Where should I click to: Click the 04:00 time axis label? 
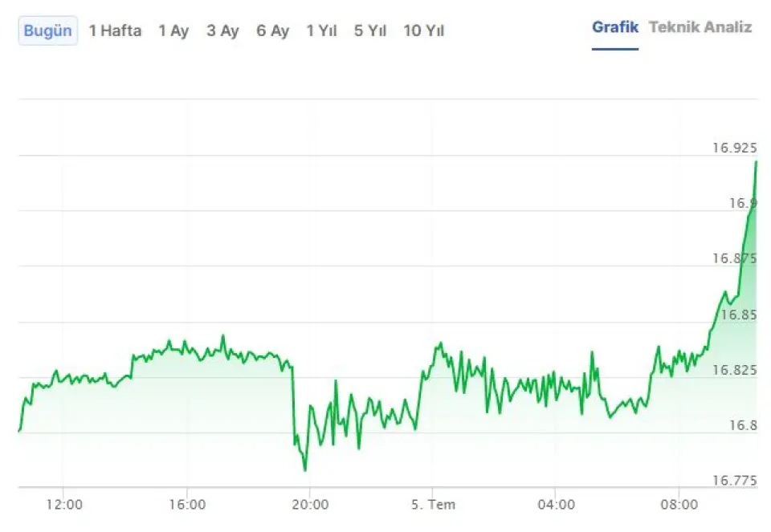tap(556, 505)
